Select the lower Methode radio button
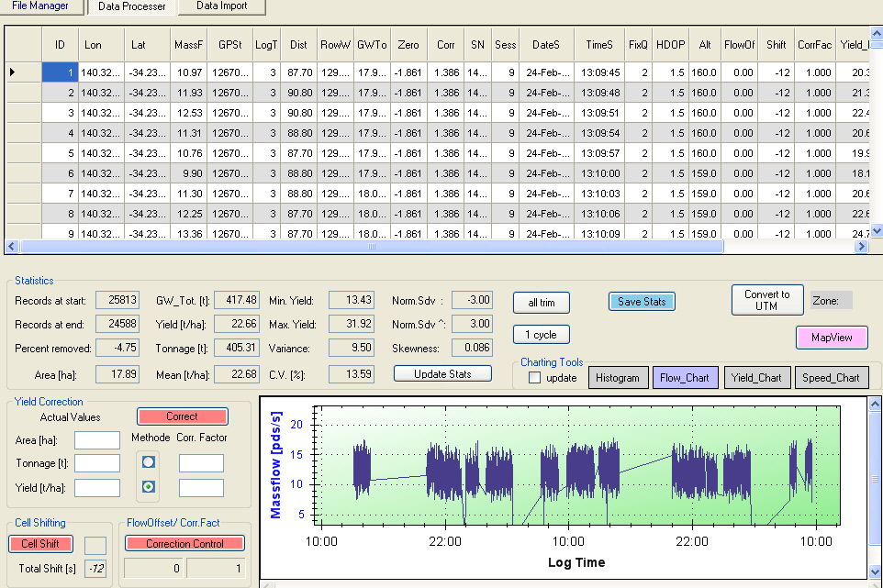Image resolution: width=883 pixels, height=588 pixels. coord(149,487)
